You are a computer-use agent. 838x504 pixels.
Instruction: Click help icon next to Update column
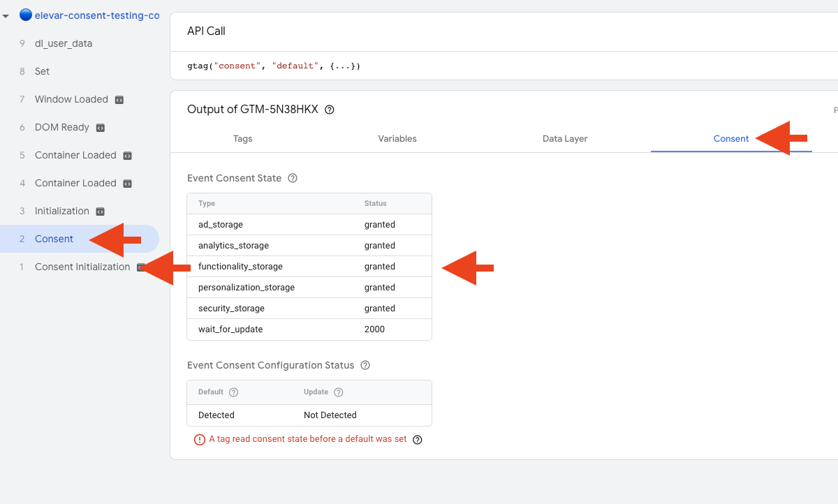coord(339,392)
